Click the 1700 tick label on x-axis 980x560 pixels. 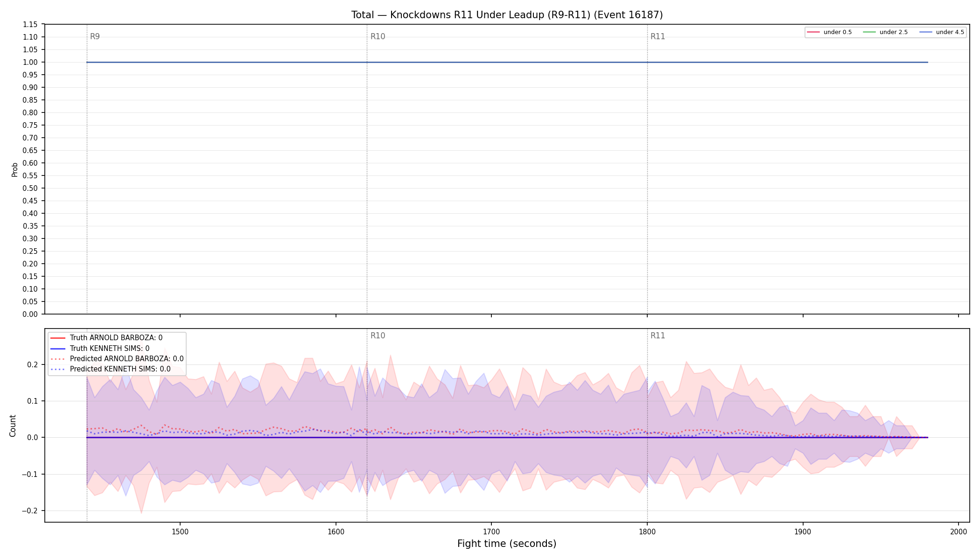[x=491, y=532]
